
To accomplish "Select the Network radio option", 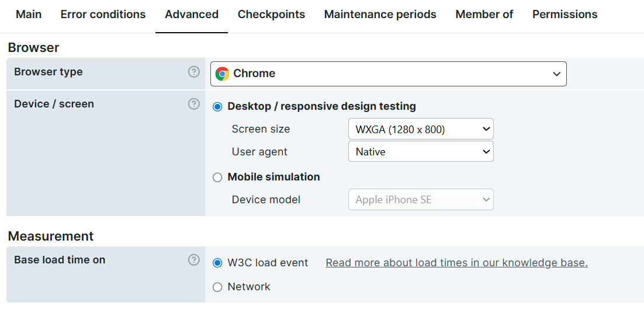I will pos(217,287).
